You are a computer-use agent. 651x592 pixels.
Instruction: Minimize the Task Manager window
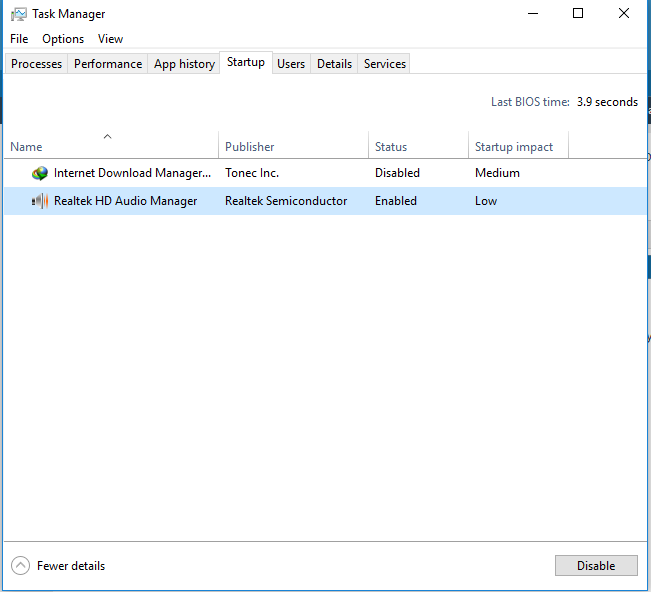[x=533, y=14]
